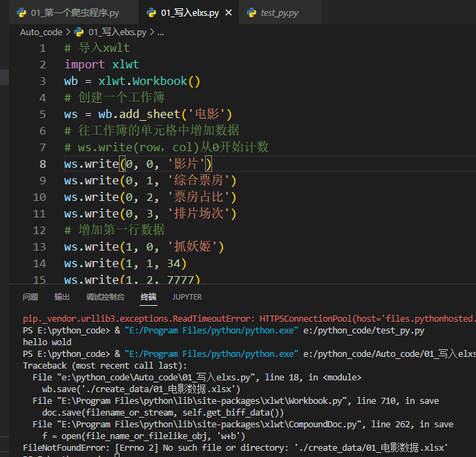Click the wb.add_sheet('电影') line
This screenshot has width=476, height=457.
(x=148, y=115)
